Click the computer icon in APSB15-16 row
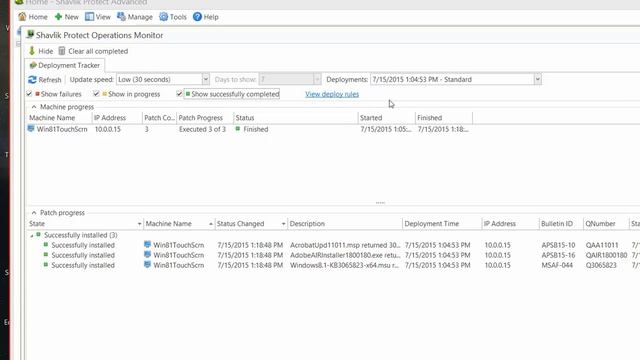This screenshot has width=640, height=360. 148,255
